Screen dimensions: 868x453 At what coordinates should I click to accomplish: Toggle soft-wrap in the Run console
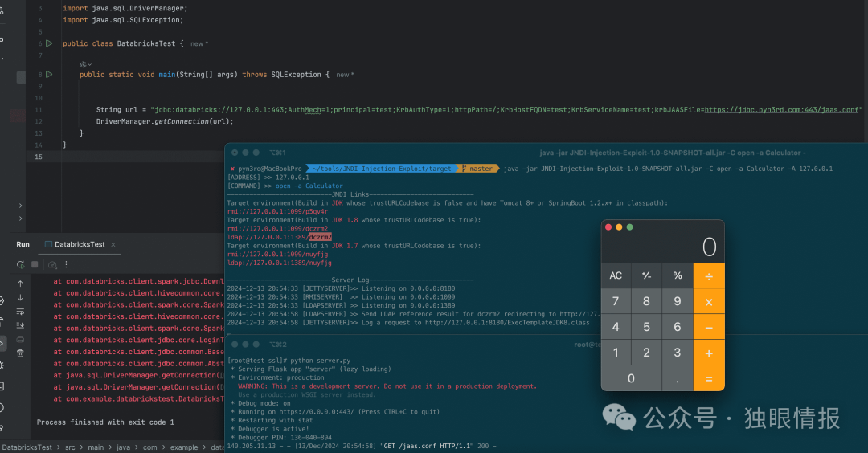(x=20, y=312)
